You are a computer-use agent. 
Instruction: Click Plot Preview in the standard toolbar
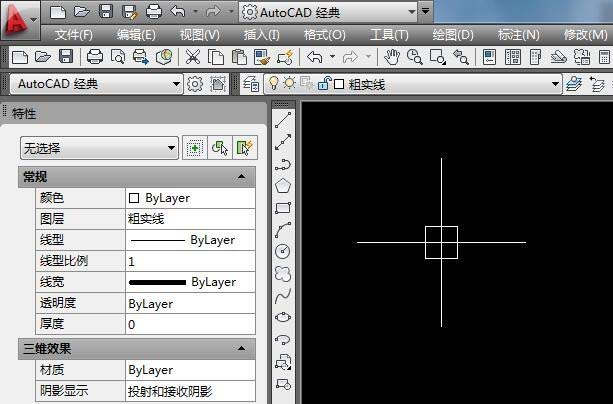pos(118,57)
